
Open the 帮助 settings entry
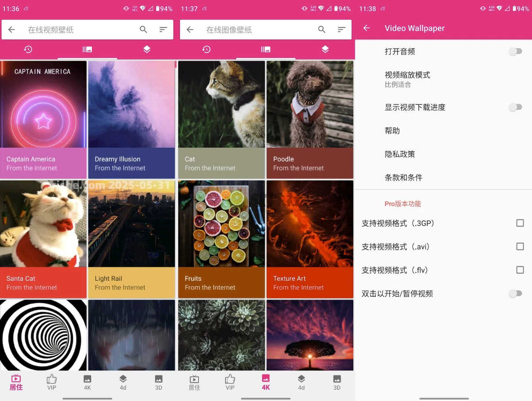point(392,131)
